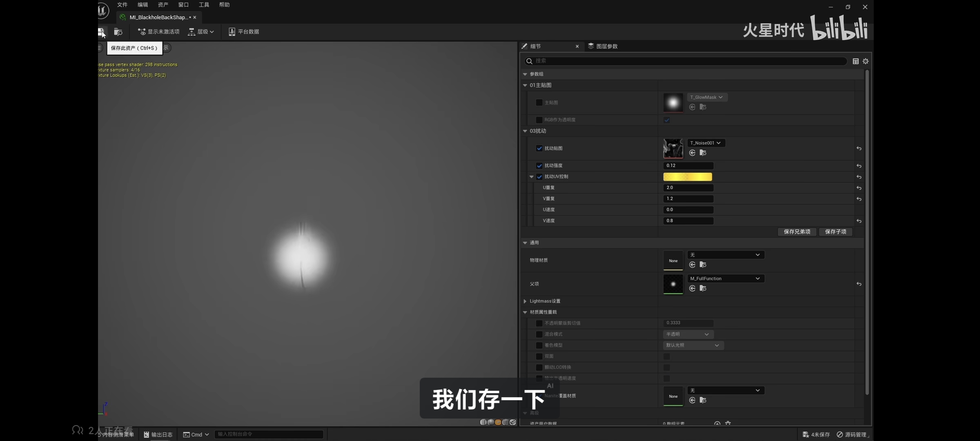Viewport: 980px width, 441px height.
Task: Toggle the 扰动贴图 parameter checkbox
Action: point(539,148)
